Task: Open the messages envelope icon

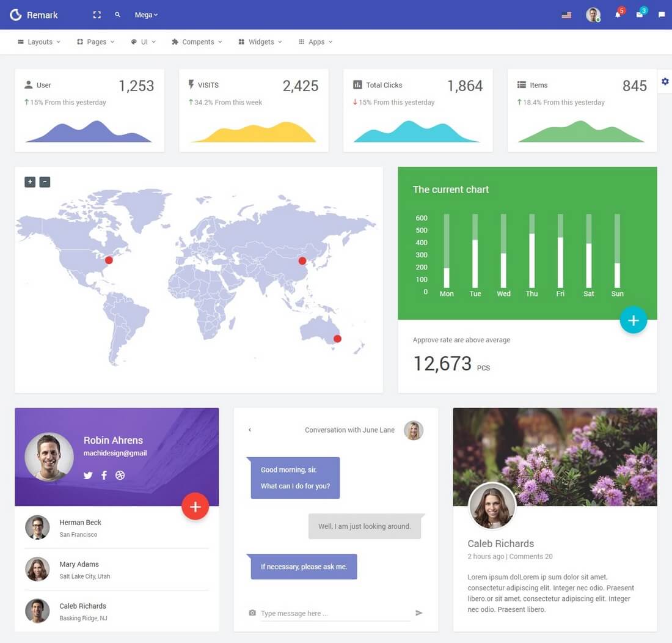Action: coord(641,13)
